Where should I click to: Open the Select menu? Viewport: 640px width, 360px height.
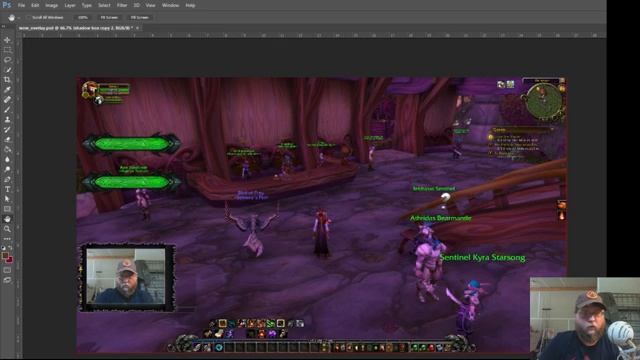pyautogui.click(x=104, y=5)
